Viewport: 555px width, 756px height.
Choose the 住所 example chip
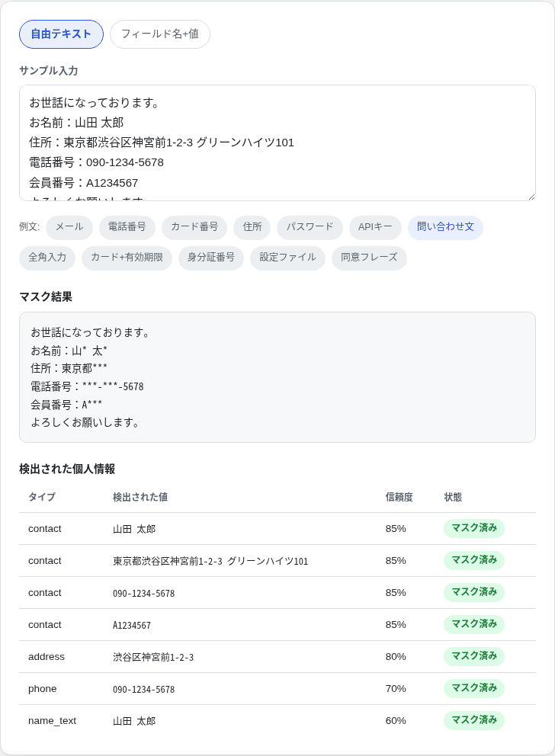click(252, 227)
